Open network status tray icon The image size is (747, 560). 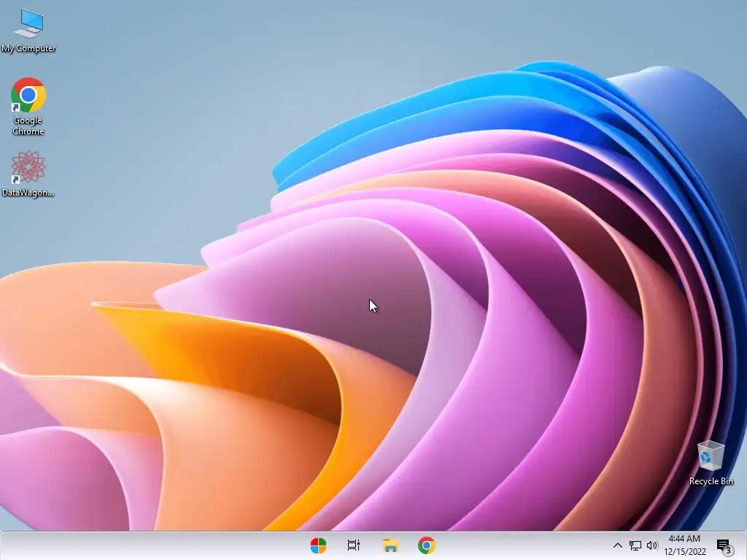pos(635,545)
